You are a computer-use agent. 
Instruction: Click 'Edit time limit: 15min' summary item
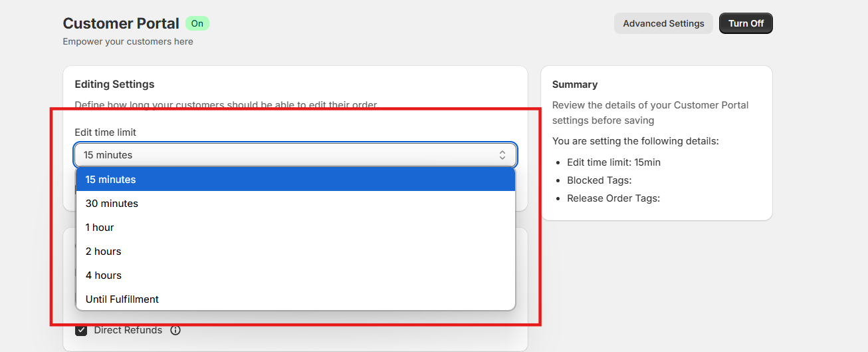click(x=613, y=162)
